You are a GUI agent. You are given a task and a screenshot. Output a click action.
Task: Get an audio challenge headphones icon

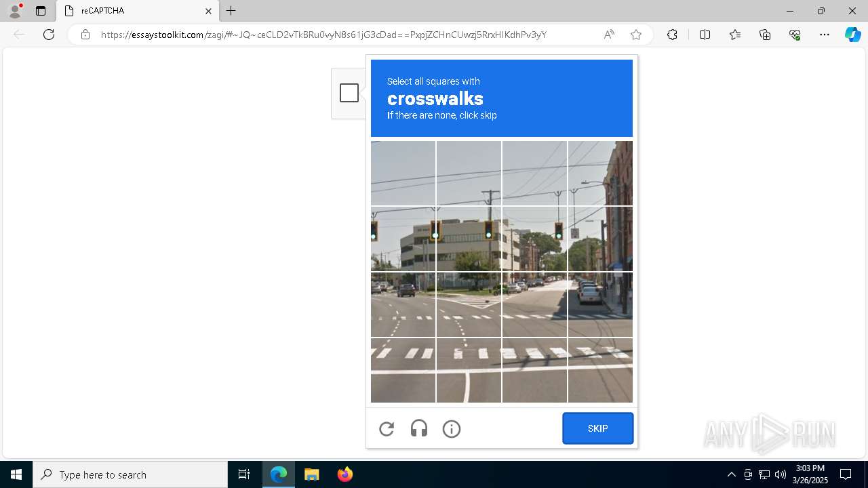pyautogui.click(x=419, y=428)
